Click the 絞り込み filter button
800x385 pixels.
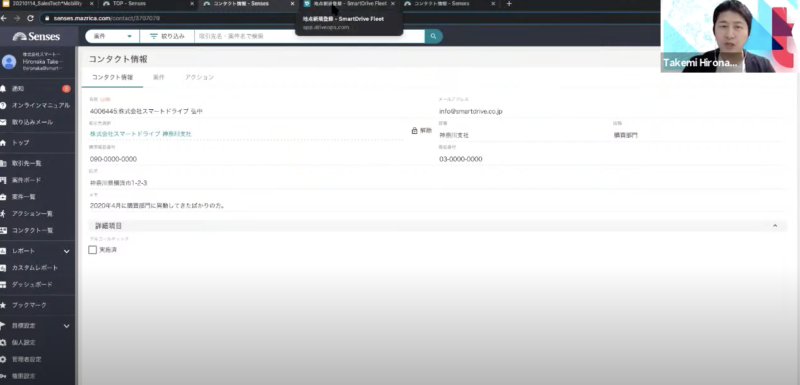pos(167,36)
